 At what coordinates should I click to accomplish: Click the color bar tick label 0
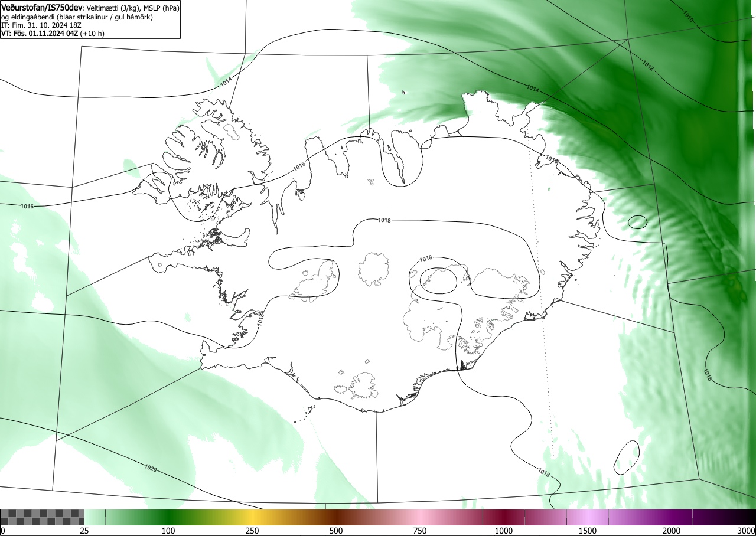click(x=2, y=531)
